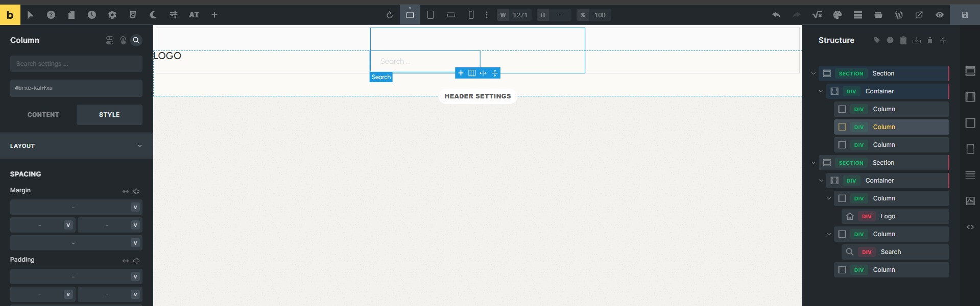Open margin left unit dropdown
The image size is (980, 306).
point(68,225)
